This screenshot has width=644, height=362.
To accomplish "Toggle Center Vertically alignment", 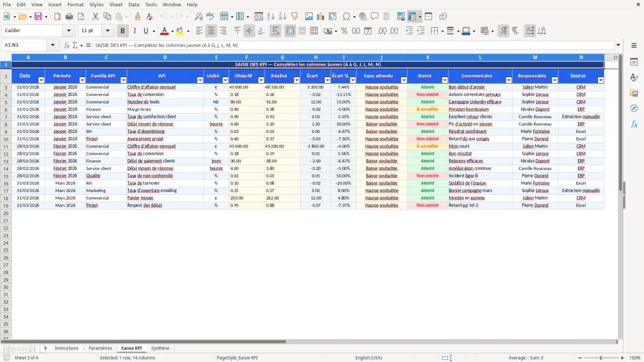I will click(x=249, y=31).
